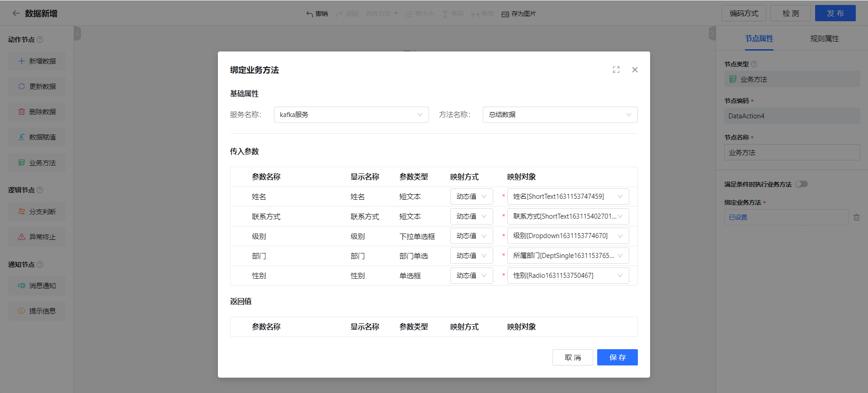Click 存为图片 save as image icon
Screen dimensions: 868x393
[x=505, y=14]
